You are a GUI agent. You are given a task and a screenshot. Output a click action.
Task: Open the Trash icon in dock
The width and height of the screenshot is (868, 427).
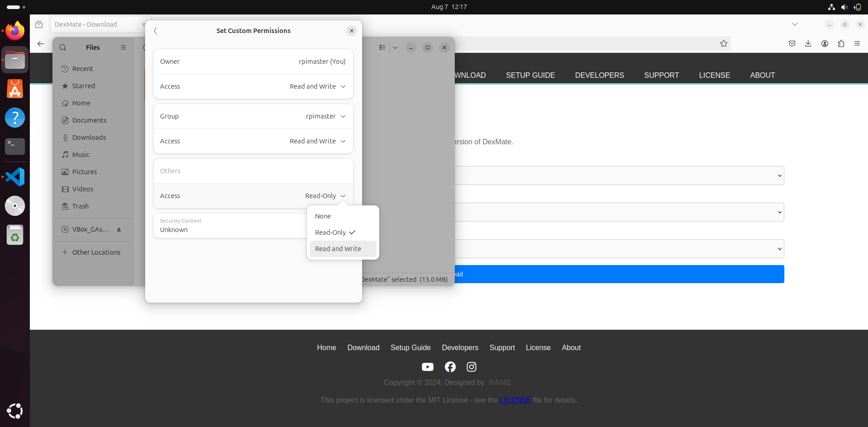15,235
